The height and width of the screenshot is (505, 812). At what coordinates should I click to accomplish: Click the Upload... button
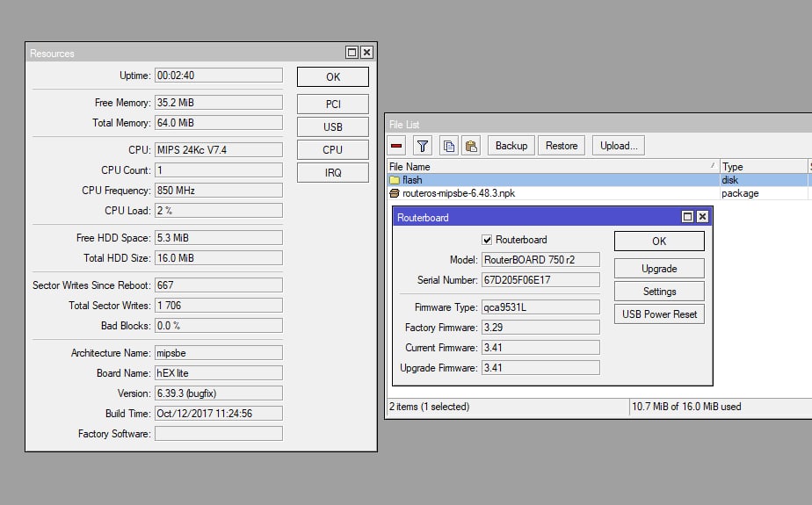click(619, 146)
